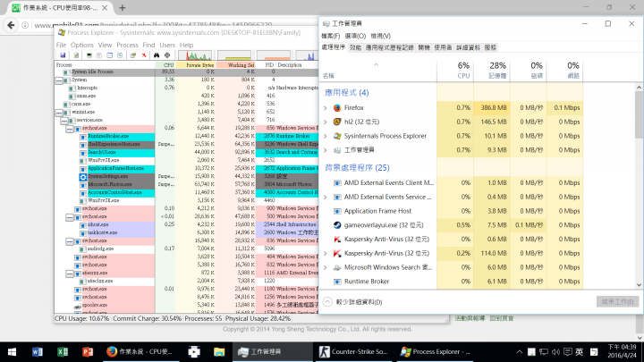Click binoculars Find icon in Process Explorer

157,55
